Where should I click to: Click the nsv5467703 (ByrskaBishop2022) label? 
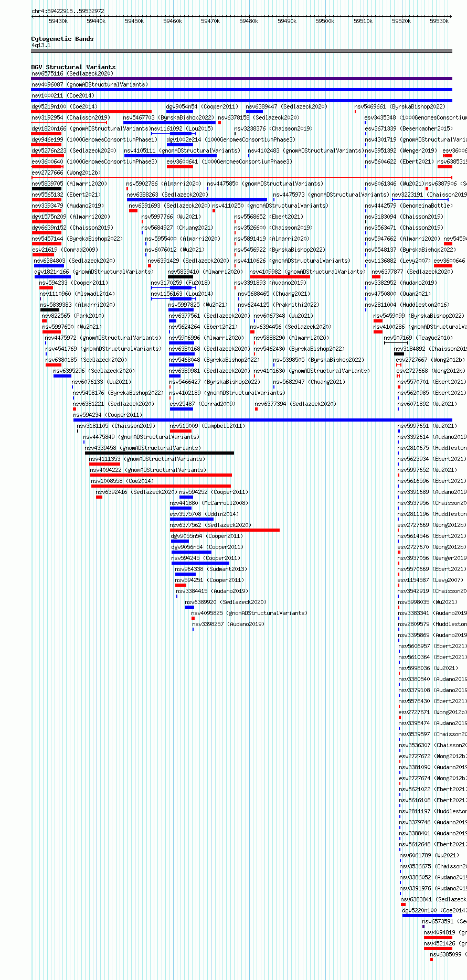[x=168, y=117]
